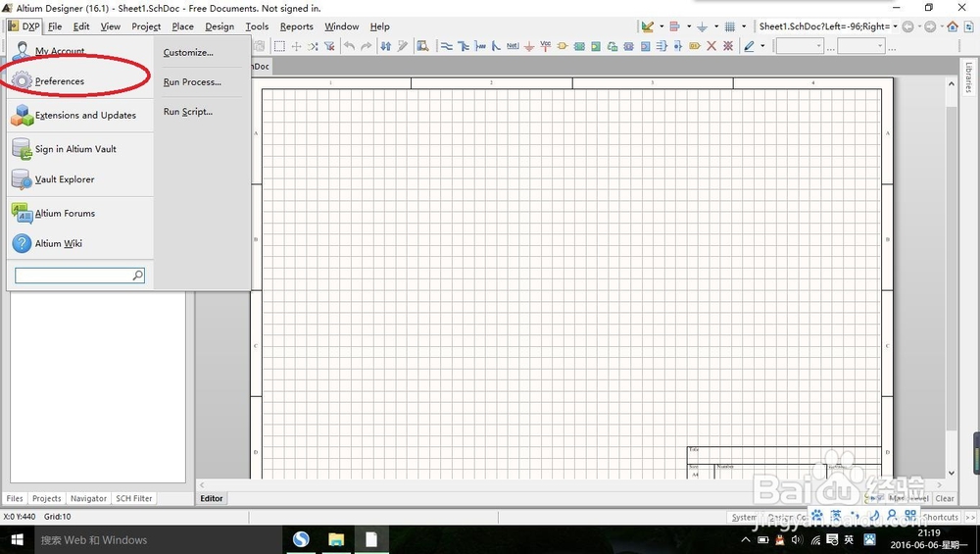Select the Place Bus tool
Image resolution: width=980 pixels, height=554 pixels.
click(464, 46)
